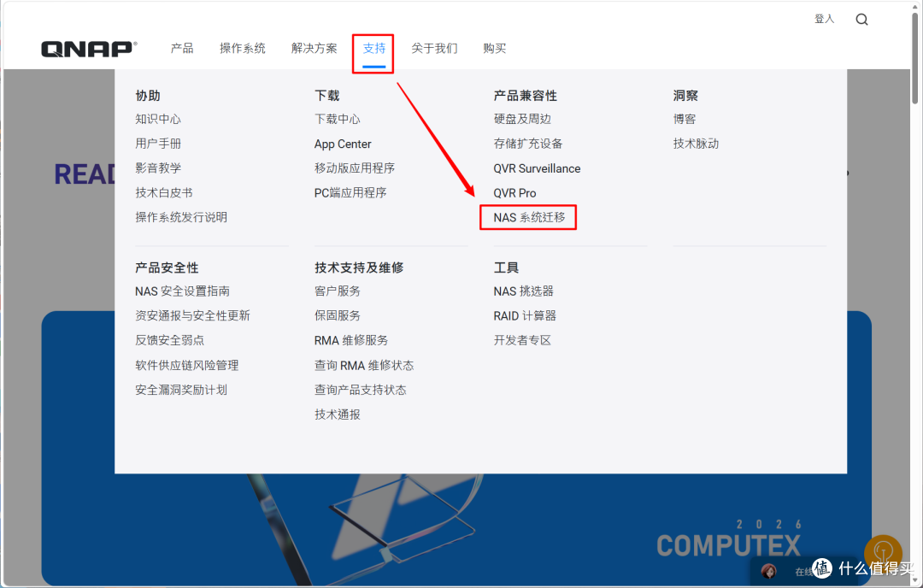
Task: Go to 下载中心
Action: pos(338,119)
